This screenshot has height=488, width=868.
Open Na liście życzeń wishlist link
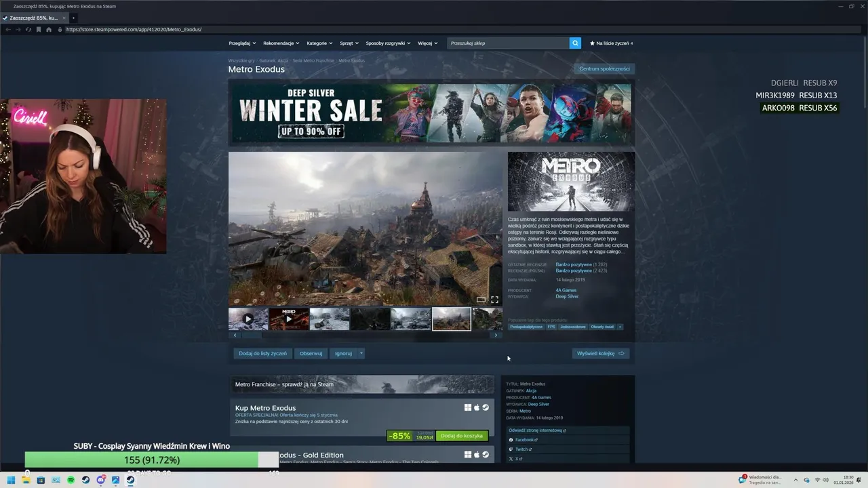[611, 43]
